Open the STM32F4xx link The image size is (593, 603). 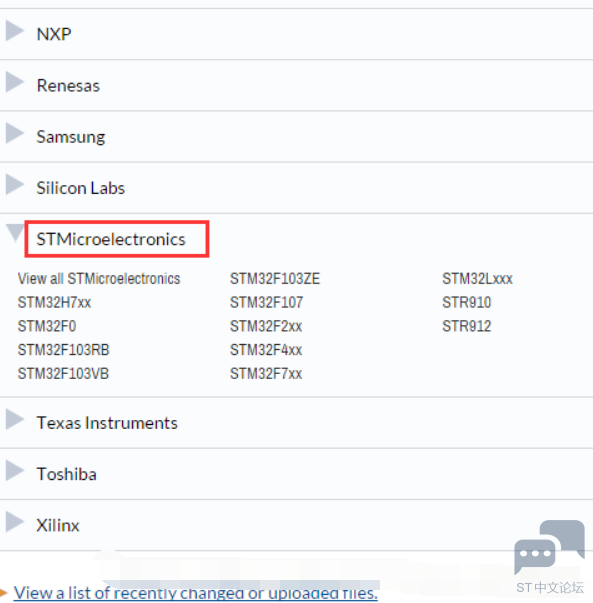266,350
